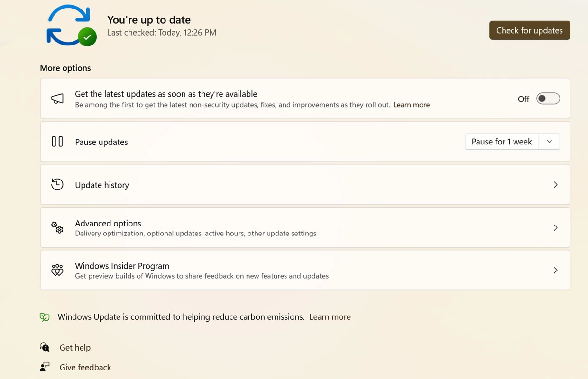The image size is (588, 379).
Task: Click the Update history row label
Action: click(x=102, y=185)
